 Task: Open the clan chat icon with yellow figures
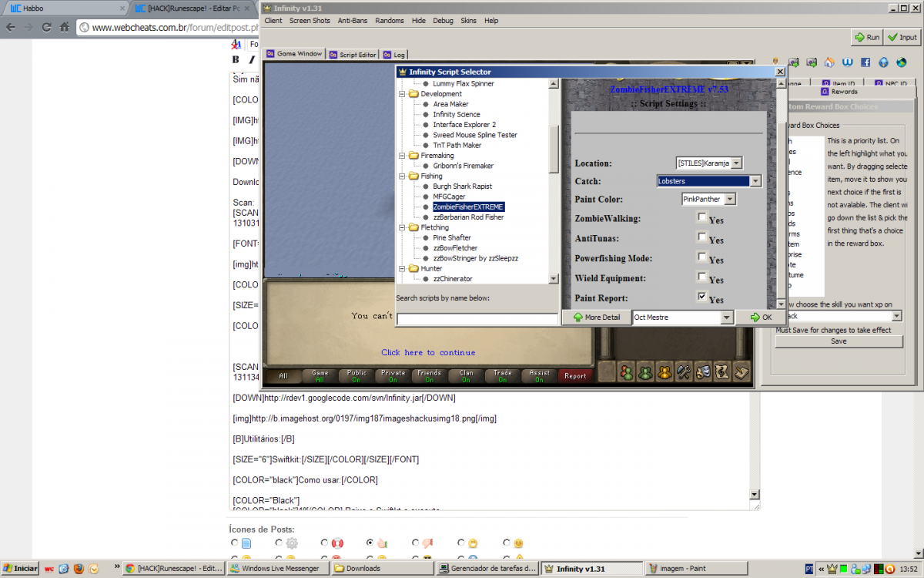pos(665,371)
